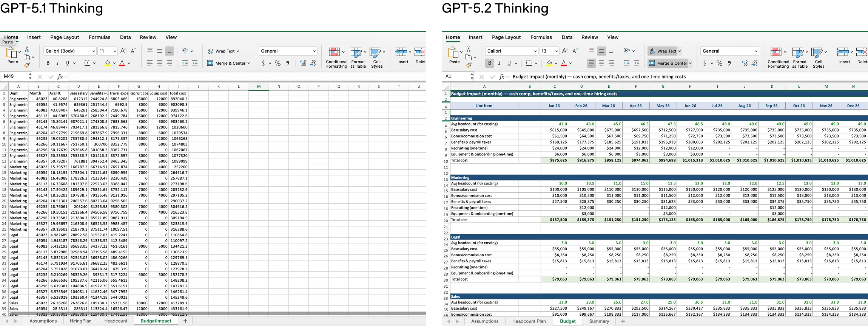
Task: Click the Insert cells button in right workbook
Action: click(x=844, y=56)
